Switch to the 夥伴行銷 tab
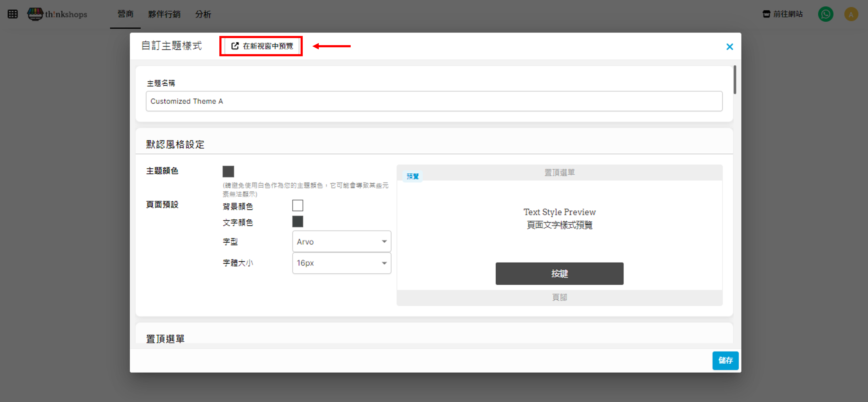 click(x=164, y=14)
